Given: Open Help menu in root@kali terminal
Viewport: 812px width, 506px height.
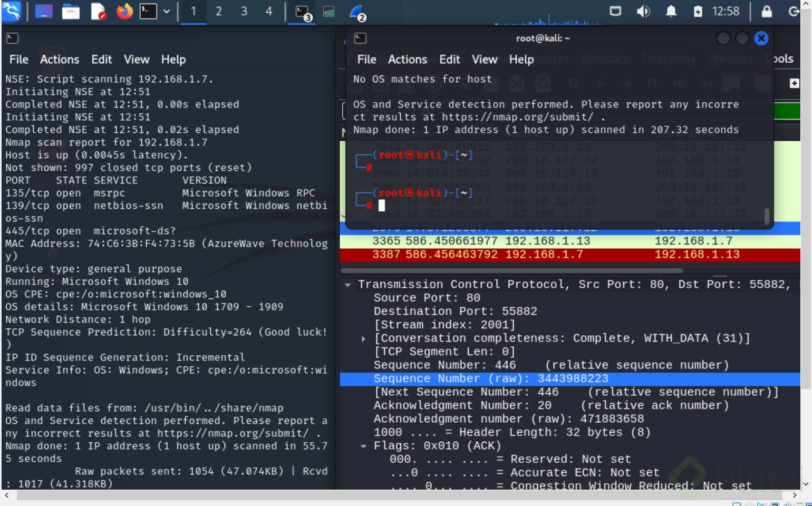Looking at the screenshot, I should [x=521, y=60].
